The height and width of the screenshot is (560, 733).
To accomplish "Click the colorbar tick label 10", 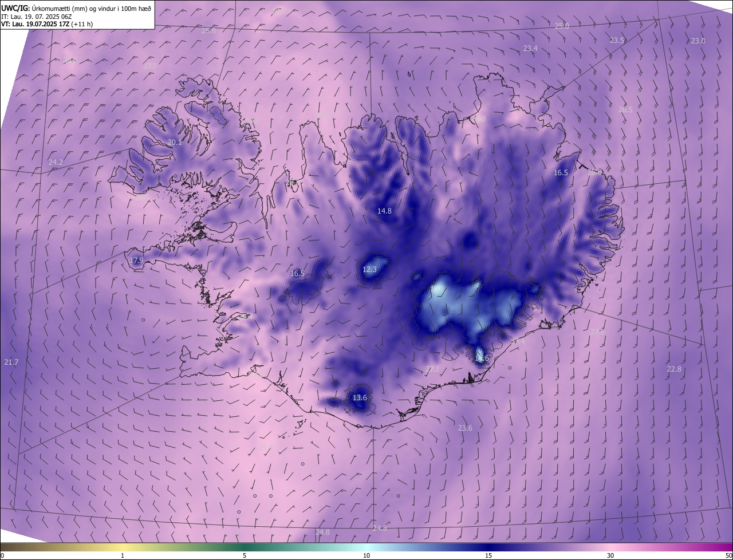I will pyautogui.click(x=366, y=555).
